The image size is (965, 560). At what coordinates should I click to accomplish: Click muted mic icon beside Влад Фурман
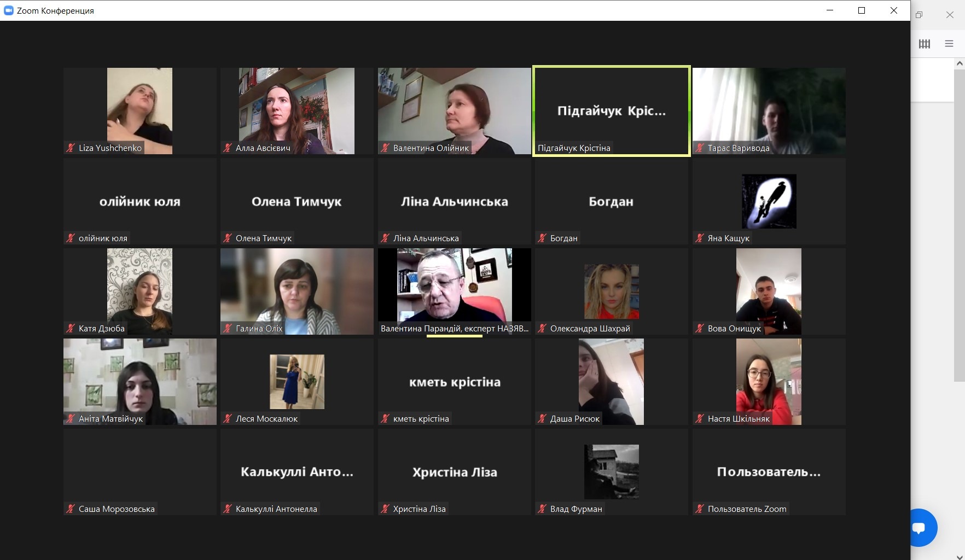tap(542, 509)
